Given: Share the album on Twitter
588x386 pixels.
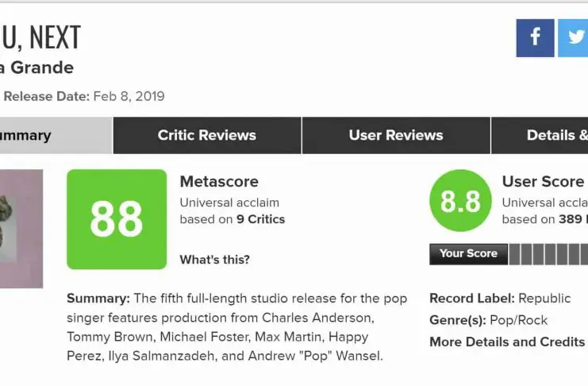Looking at the screenshot, I should [575, 38].
